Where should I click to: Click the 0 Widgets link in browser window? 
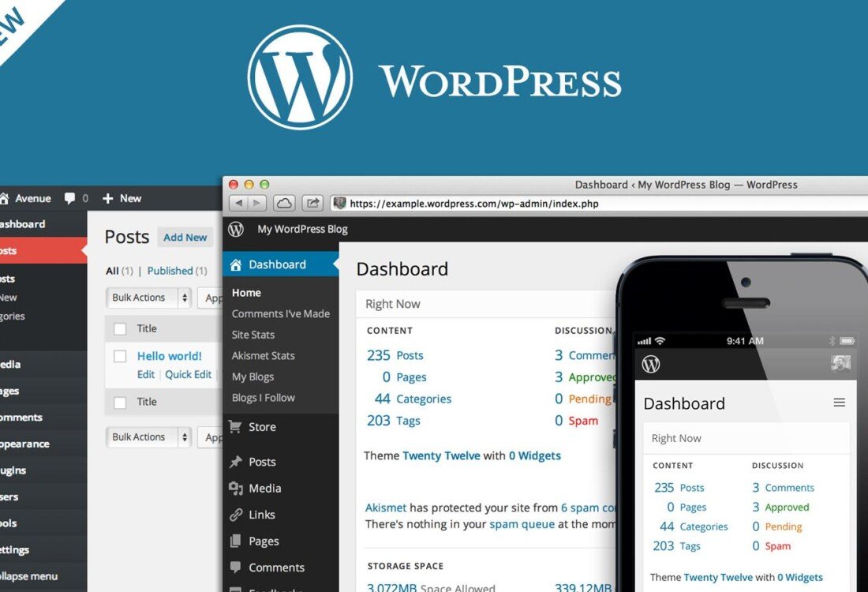click(x=535, y=455)
